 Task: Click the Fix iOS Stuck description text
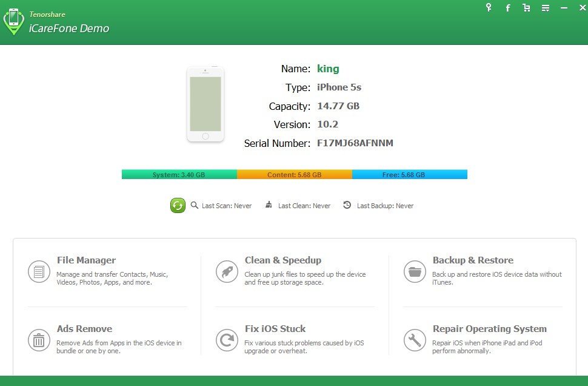[x=304, y=347]
